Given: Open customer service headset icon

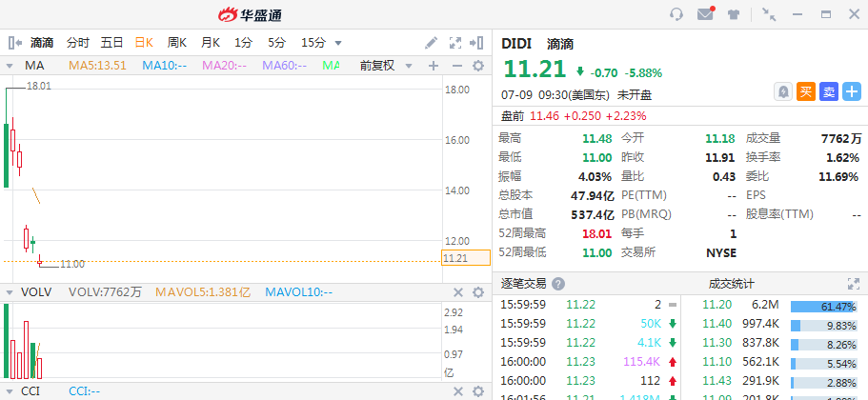Looking at the screenshot, I should pyautogui.click(x=677, y=14).
